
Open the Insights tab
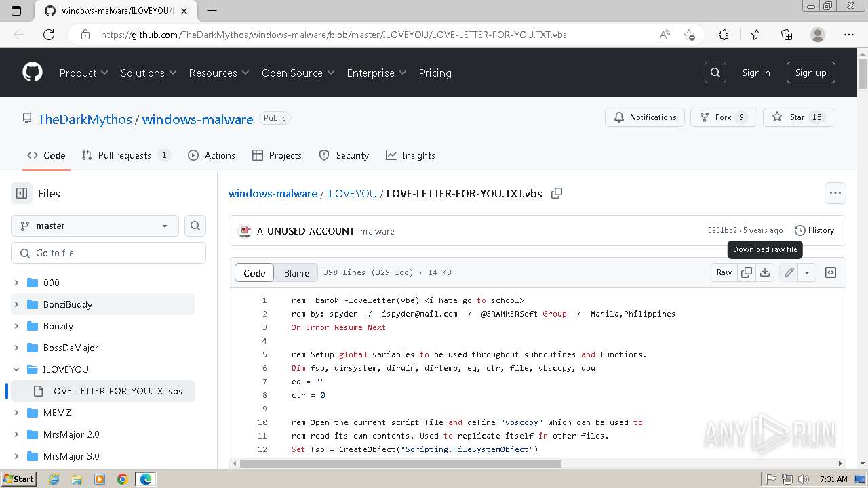[x=410, y=155]
